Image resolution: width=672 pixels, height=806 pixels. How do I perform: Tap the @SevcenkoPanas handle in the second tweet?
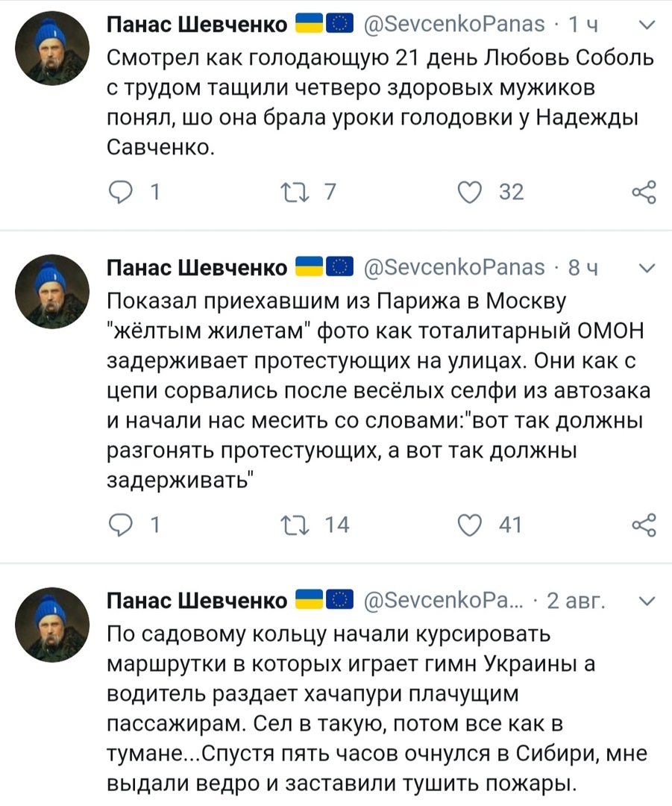pos(454,268)
